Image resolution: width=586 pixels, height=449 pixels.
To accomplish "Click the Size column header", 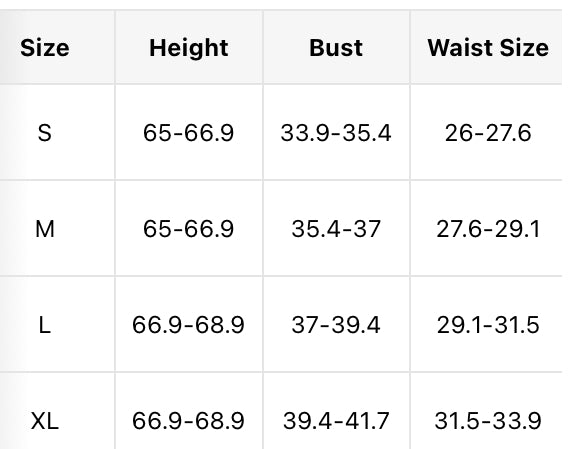I will pos(44,48).
